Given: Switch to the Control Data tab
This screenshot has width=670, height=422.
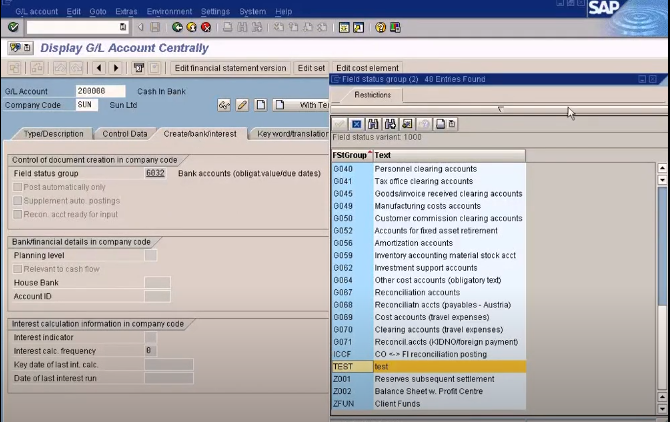Looking at the screenshot, I should pos(125,134).
